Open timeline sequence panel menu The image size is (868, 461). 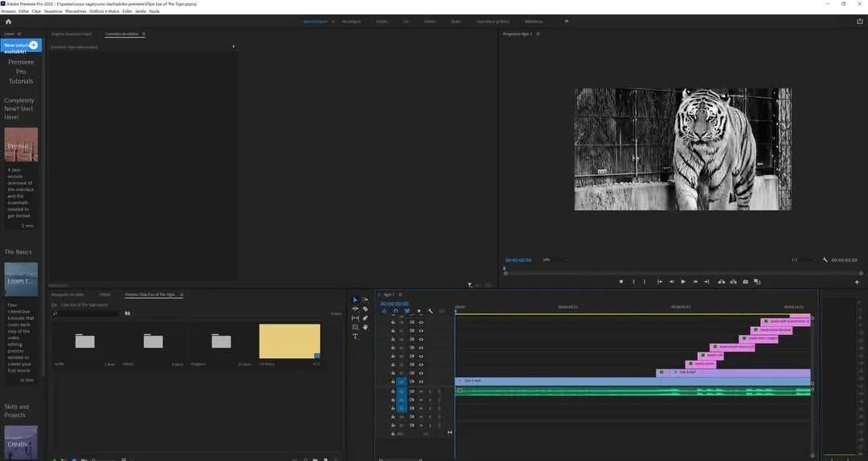pos(400,295)
